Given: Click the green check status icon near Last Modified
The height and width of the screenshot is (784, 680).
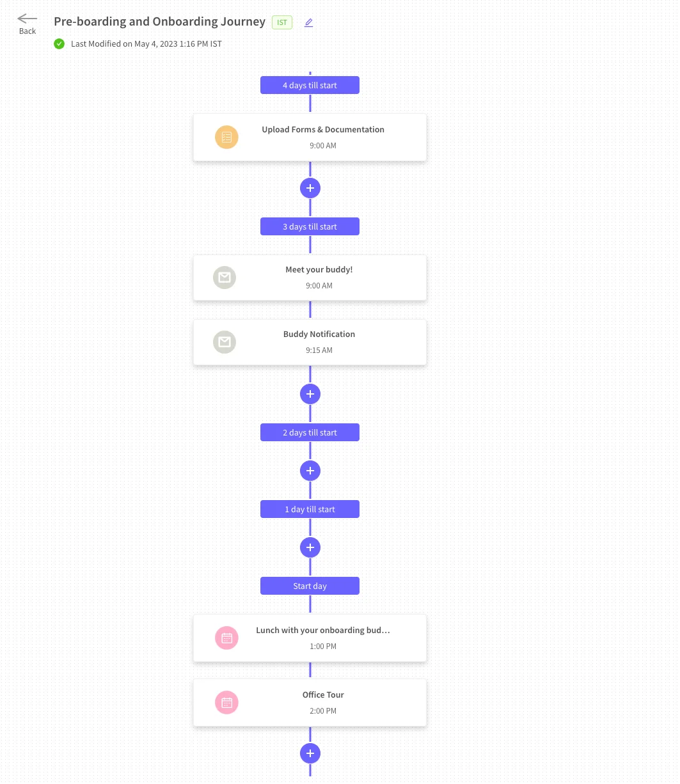Looking at the screenshot, I should click(x=59, y=44).
